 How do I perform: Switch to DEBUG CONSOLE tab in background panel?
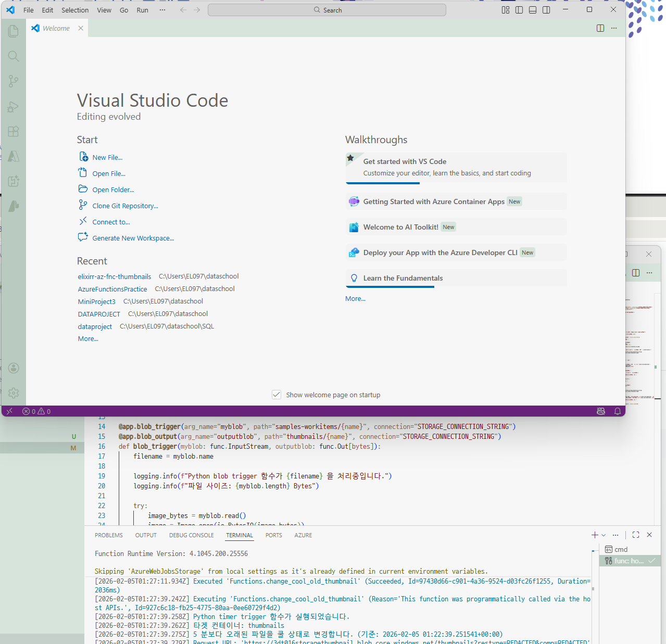(x=192, y=535)
